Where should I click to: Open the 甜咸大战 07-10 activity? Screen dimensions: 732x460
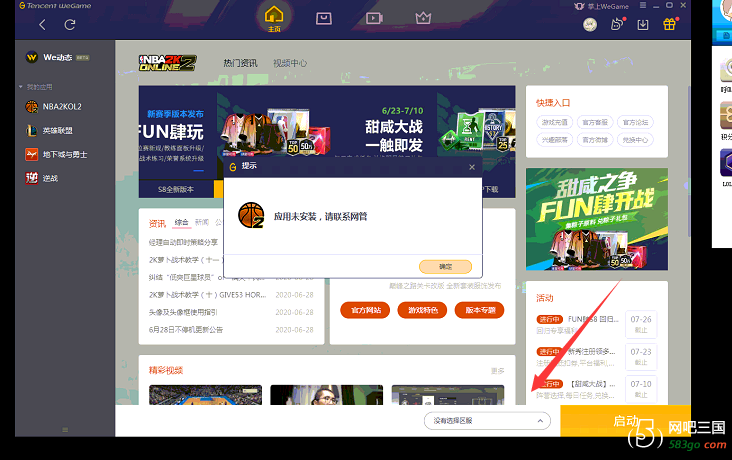coord(597,389)
